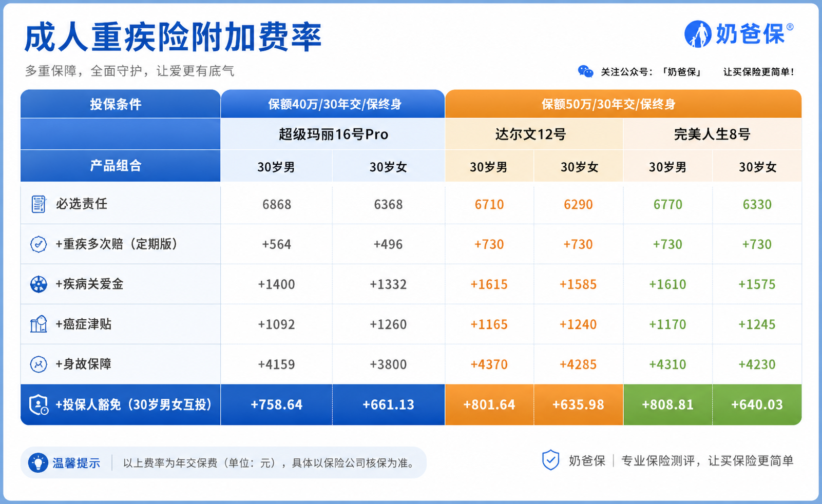Viewport: 822px width, 504px height.
Task: Click the 癌症津贴 building icon
Action: pos(39,324)
